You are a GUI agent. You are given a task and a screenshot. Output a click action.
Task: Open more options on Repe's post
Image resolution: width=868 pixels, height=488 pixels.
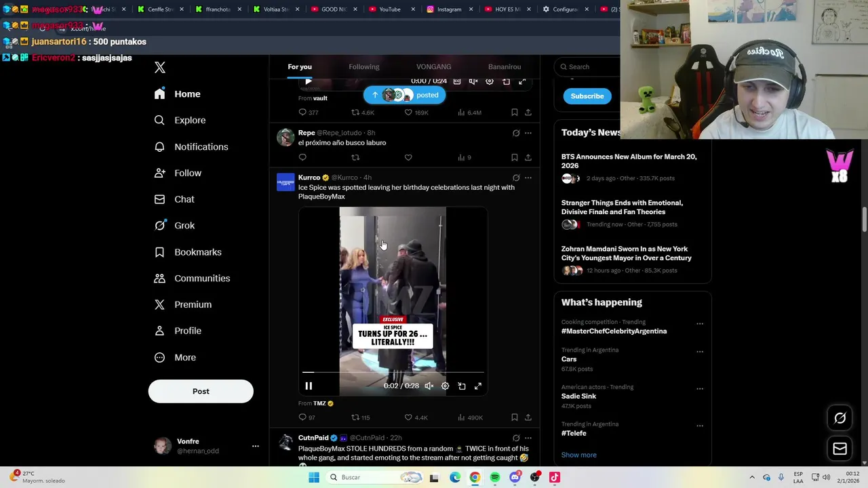(528, 133)
